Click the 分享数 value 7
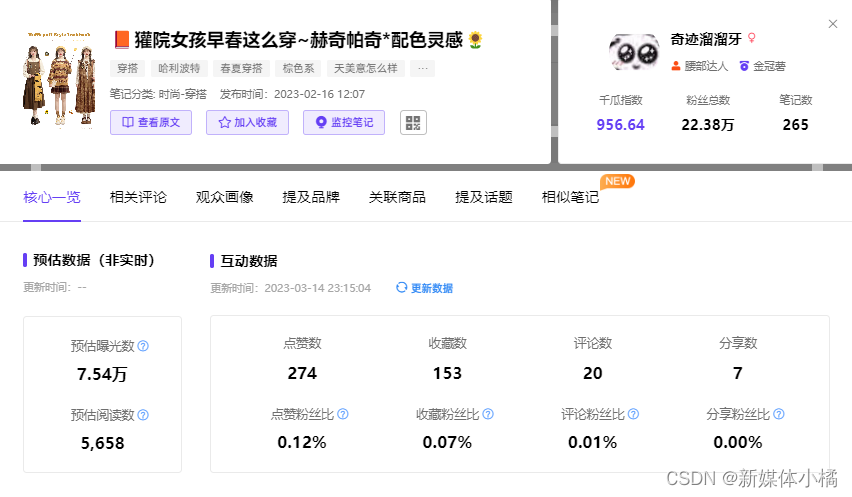This screenshot has width=852, height=497. [x=738, y=373]
